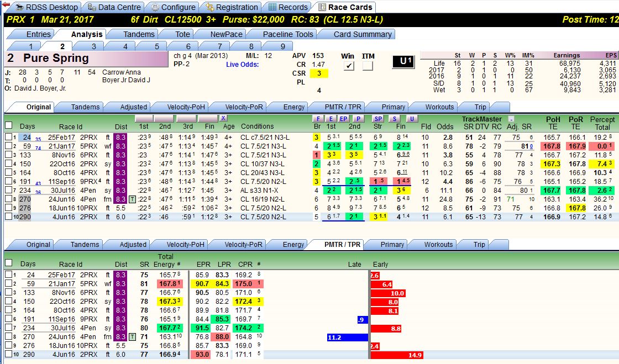Tick the select-all checkbox in the Original table header
Screen dimensions: 619x364
tap(9, 125)
